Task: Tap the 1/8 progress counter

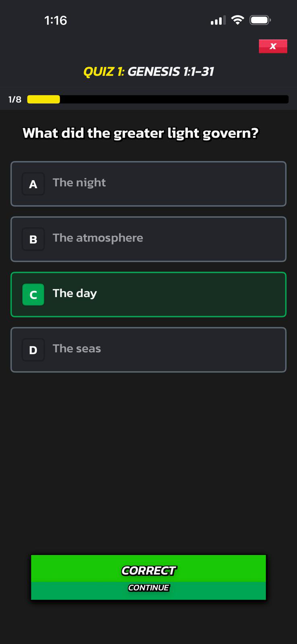Action: tap(14, 99)
